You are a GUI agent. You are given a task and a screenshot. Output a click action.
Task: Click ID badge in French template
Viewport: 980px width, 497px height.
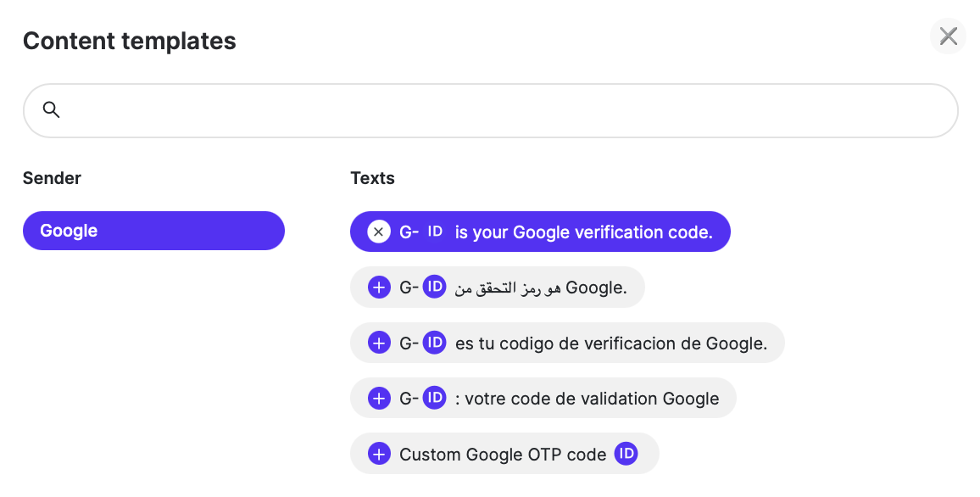(x=434, y=399)
